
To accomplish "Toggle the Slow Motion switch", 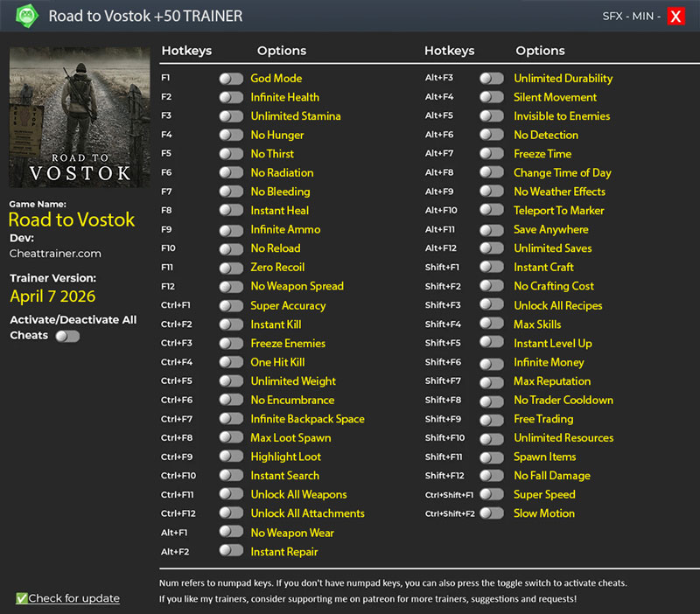I will (x=492, y=513).
